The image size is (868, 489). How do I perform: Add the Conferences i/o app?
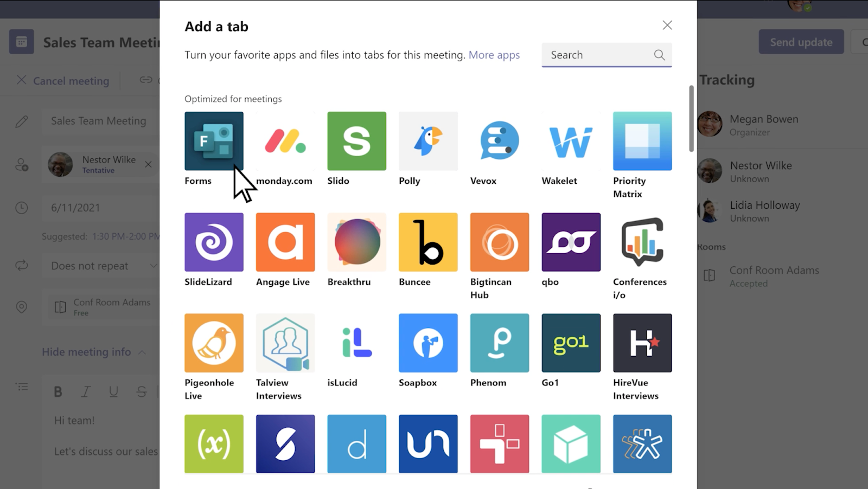[x=642, y=242]
